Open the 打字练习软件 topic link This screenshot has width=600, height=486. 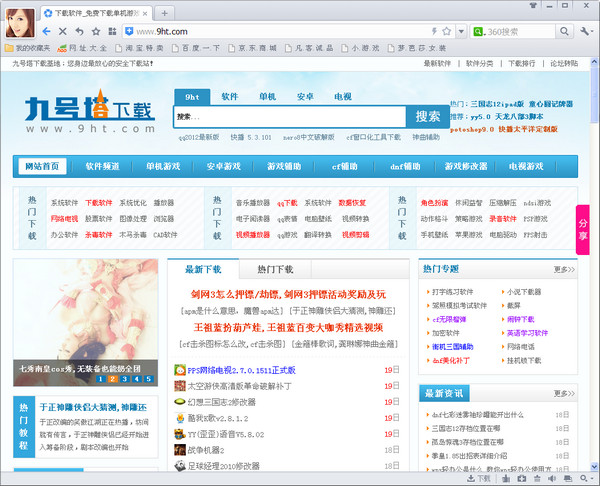pos(452,292)
